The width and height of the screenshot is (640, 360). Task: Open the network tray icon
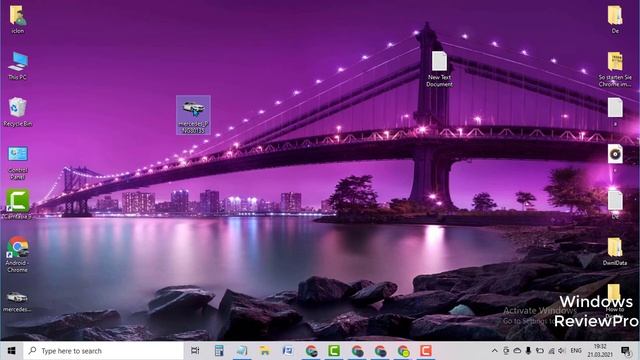click(551, 351)
